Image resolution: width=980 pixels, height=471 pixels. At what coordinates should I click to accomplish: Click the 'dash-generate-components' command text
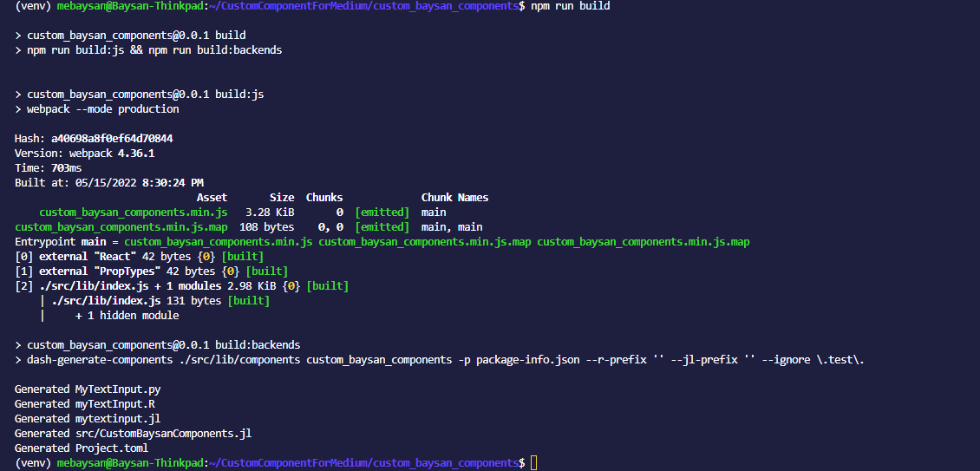click(x=100, y=360)
